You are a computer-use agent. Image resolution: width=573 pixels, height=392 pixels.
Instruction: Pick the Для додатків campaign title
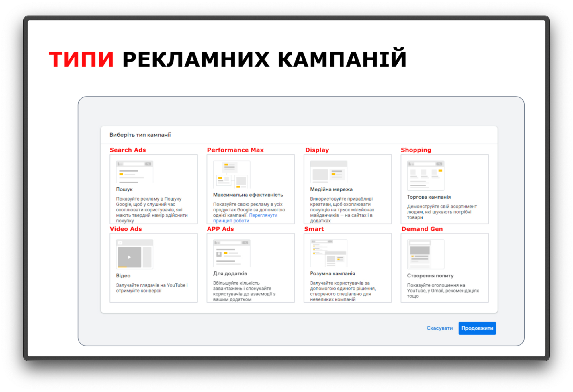[230, 274]
